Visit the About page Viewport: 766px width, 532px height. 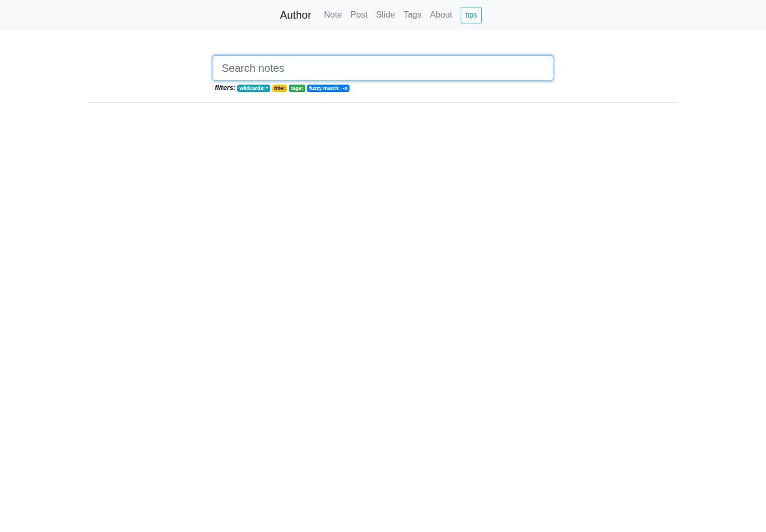pyautogui.click(x=441, y=15)
